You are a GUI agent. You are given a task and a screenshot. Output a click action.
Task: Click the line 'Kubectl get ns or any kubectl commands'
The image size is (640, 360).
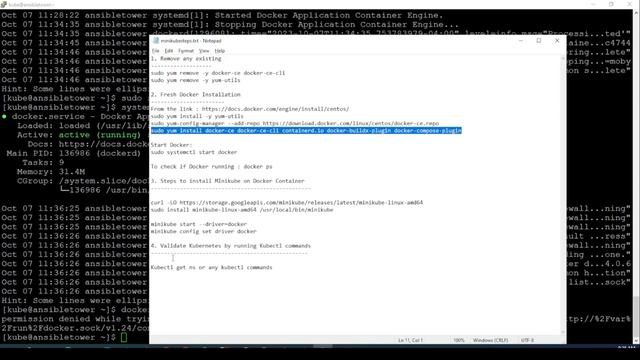pos(211,267)
